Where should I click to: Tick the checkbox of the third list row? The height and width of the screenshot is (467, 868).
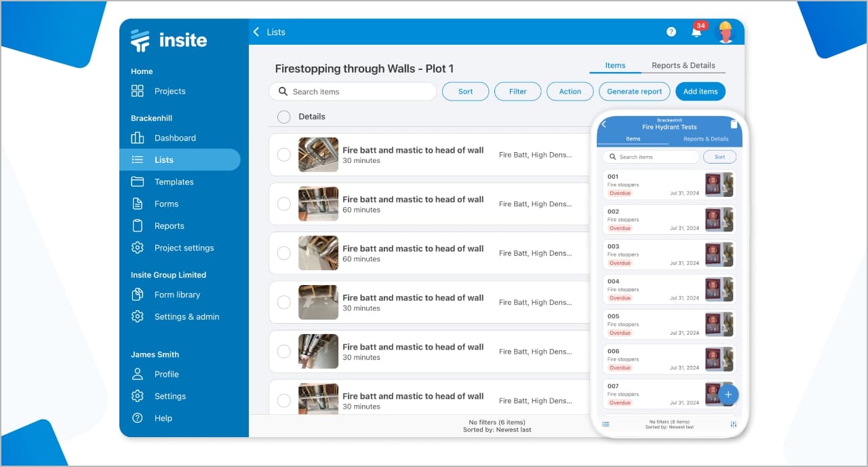(284, 253)
